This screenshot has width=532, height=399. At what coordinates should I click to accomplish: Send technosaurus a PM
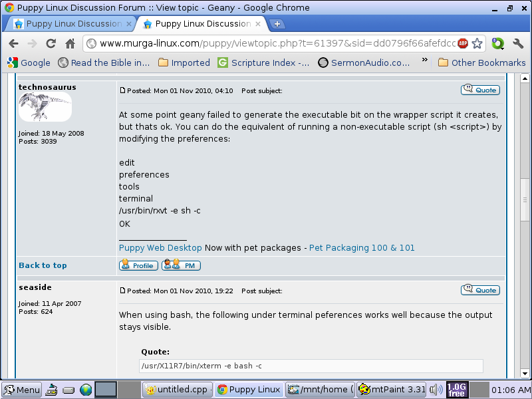181,265
